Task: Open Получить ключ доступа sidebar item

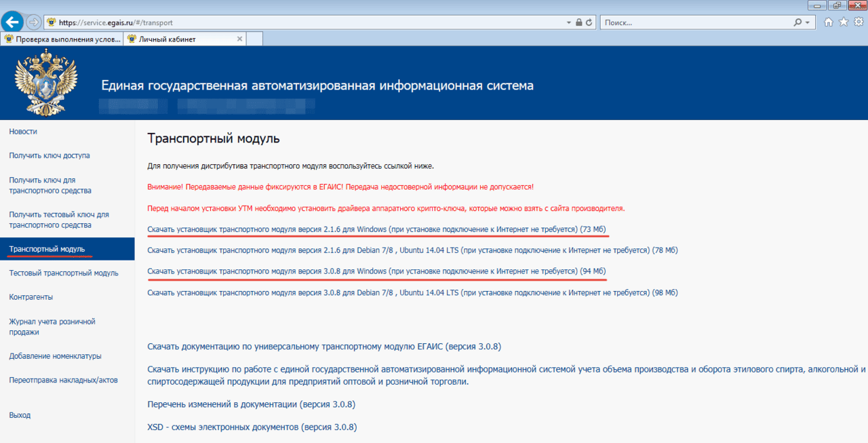Action: click(50, 155)
